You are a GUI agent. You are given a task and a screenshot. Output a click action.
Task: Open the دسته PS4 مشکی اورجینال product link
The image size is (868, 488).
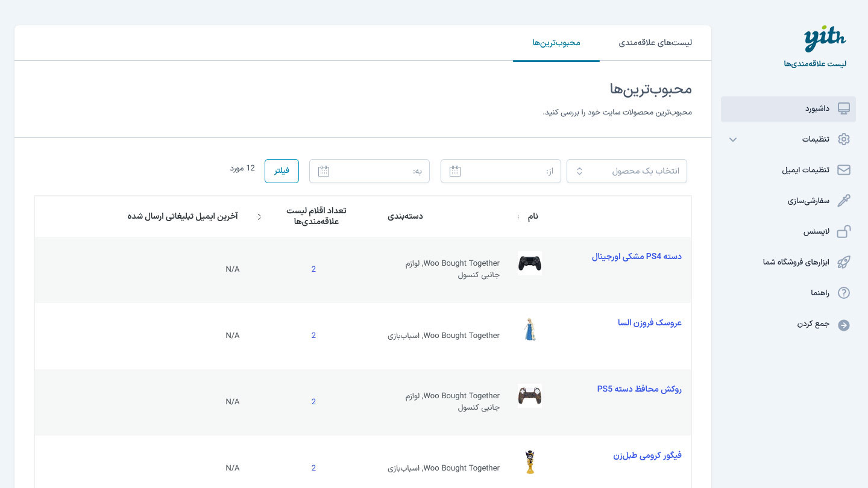click(637, 257)
